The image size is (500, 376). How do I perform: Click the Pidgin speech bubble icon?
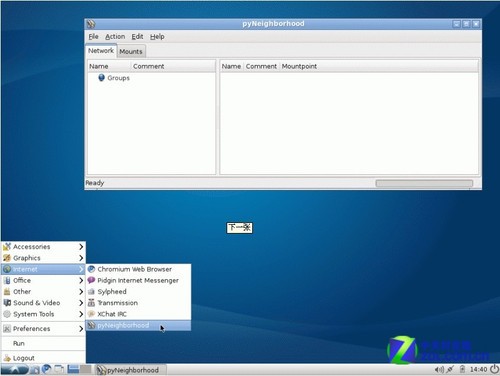[x=91, y=280]
